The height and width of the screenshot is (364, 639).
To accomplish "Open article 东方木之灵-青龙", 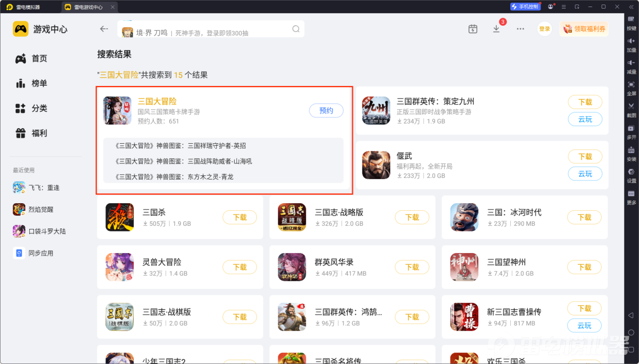I will [174, 177].
